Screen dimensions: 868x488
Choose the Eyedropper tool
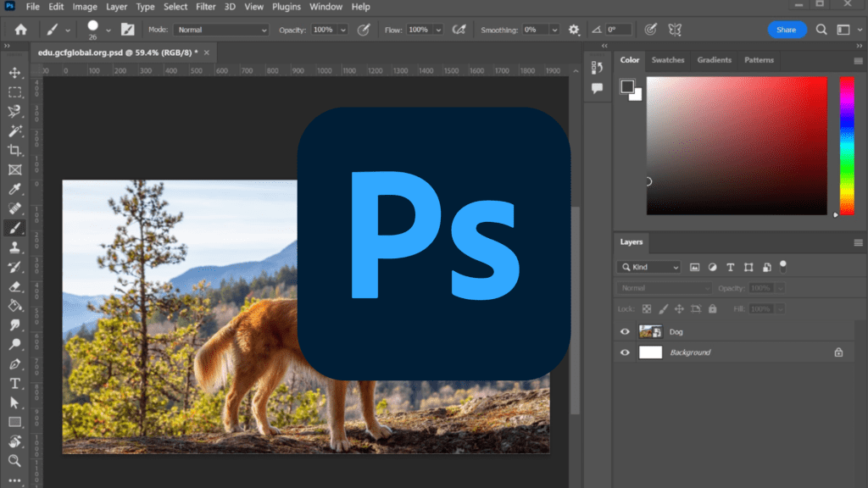pos(14,190)
